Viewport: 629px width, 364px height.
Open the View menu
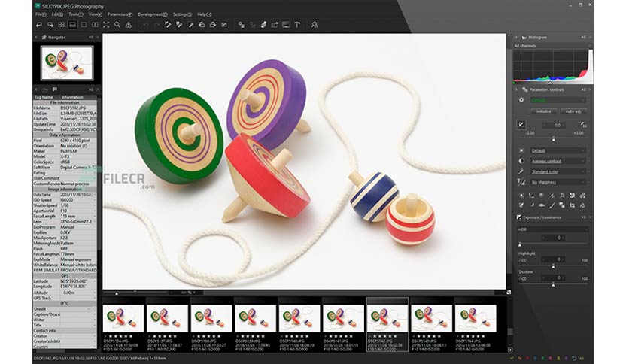tap(95, 14)
